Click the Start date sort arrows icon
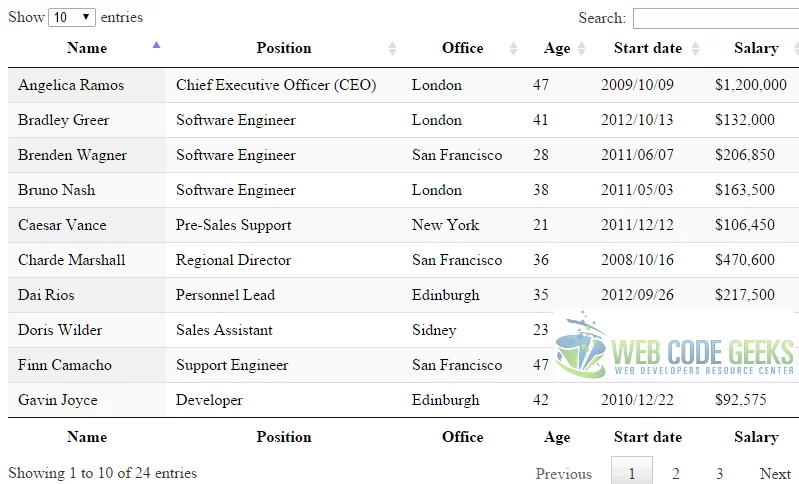 coord(695,48)
